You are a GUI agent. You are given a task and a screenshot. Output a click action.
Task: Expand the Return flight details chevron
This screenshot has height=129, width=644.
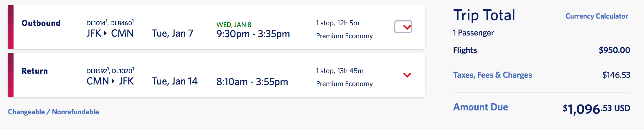[x=407, y=75]
